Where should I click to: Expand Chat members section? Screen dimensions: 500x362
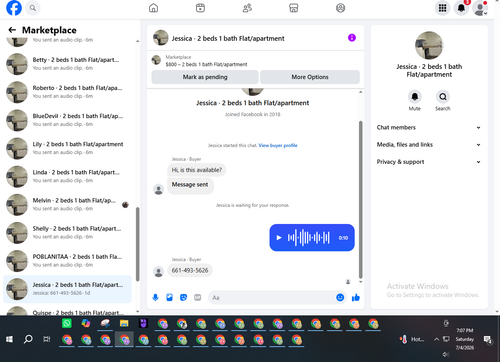(429, 127)
